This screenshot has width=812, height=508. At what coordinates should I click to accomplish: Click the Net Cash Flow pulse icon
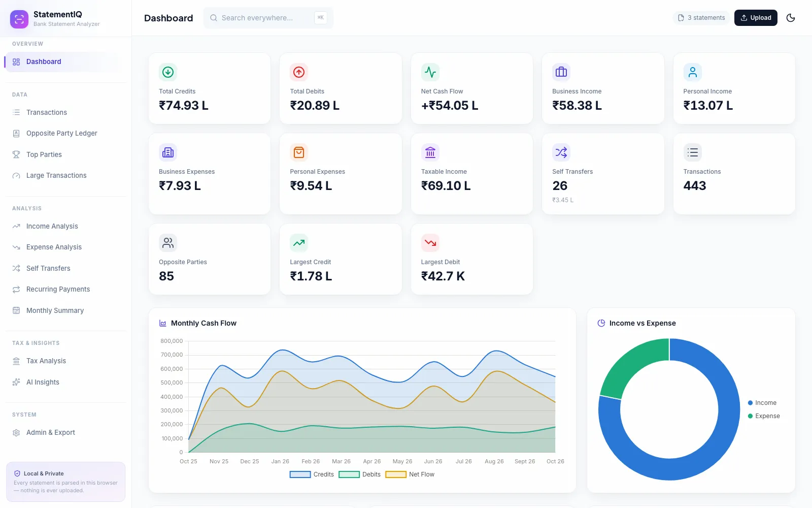point(430,72)
